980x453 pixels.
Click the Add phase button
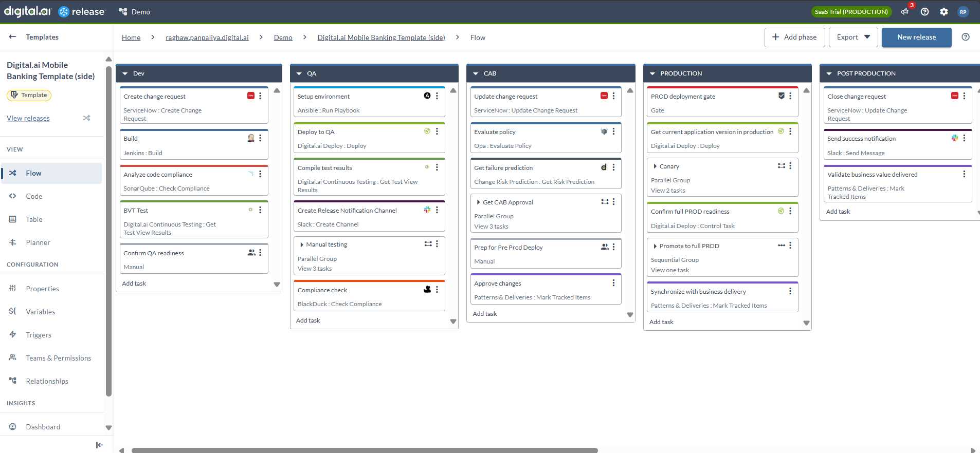coord(794,37)
